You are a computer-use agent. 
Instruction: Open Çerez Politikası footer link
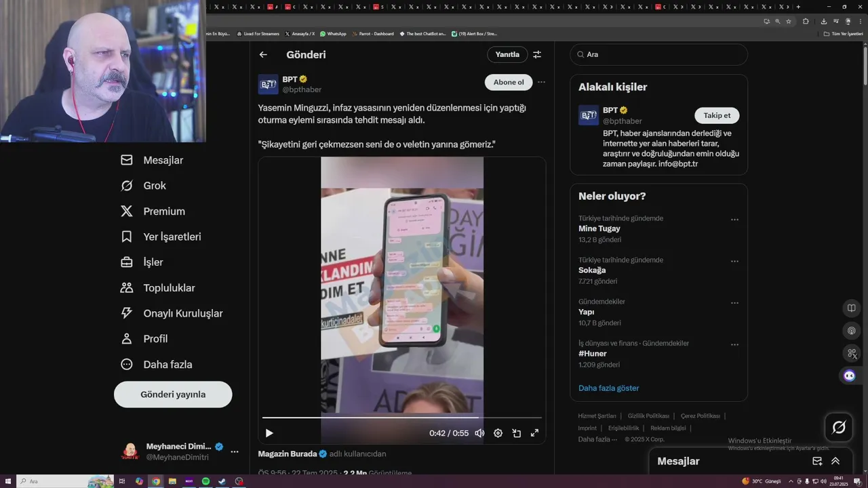pos(701,416)
